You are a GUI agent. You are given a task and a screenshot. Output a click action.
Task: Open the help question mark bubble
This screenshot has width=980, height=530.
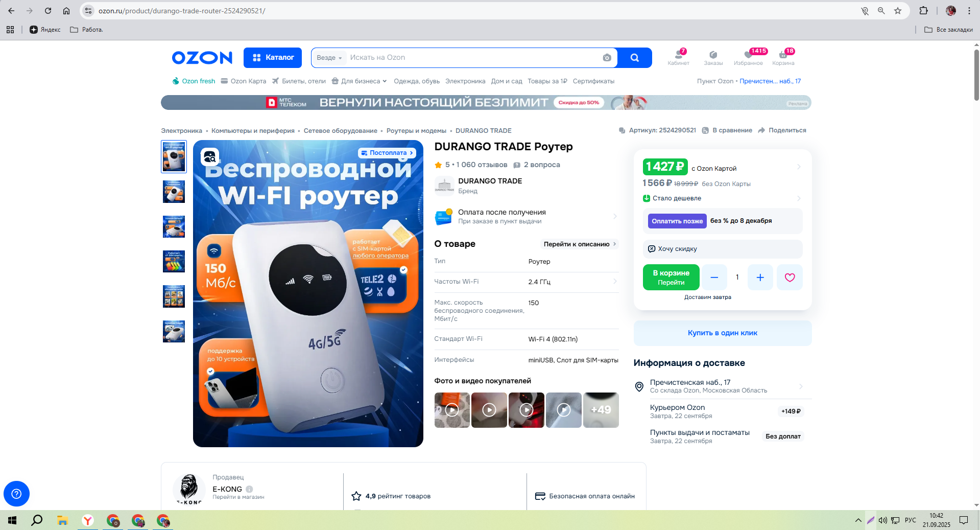click(16, 494)
